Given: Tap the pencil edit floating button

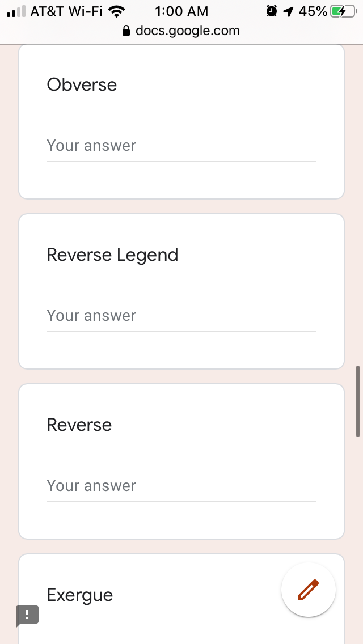Looking at the screenshot, I should 309,590.
